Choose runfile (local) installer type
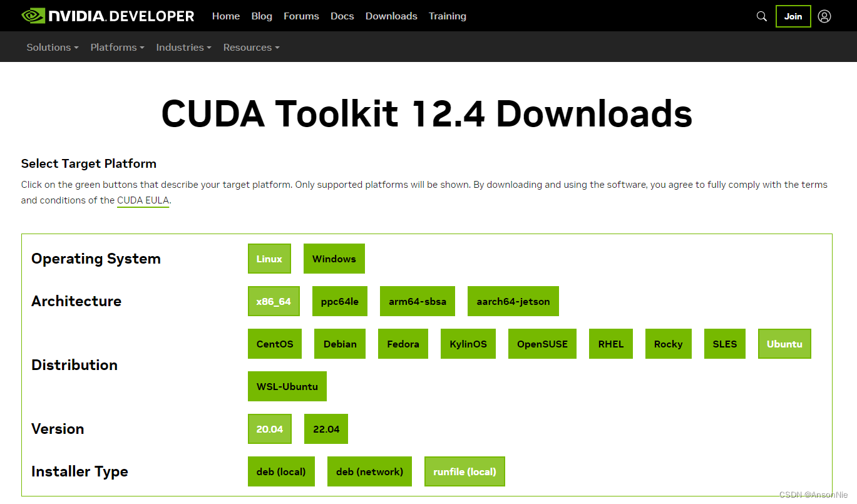857x504 pixels. [464, 471]
